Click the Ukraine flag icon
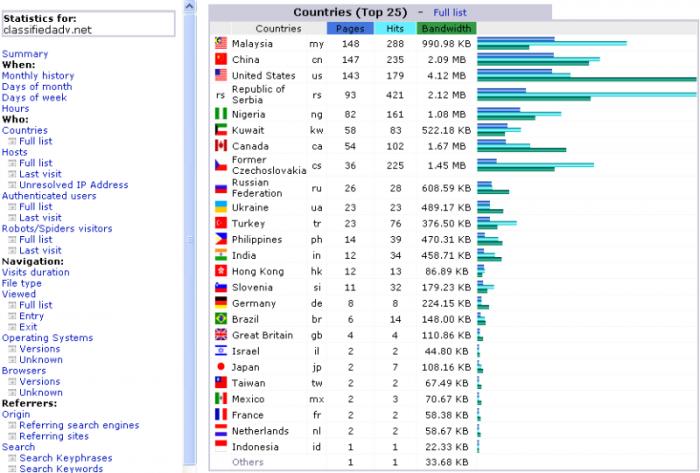This screenshot has height=473, width=700. [221, 207]
